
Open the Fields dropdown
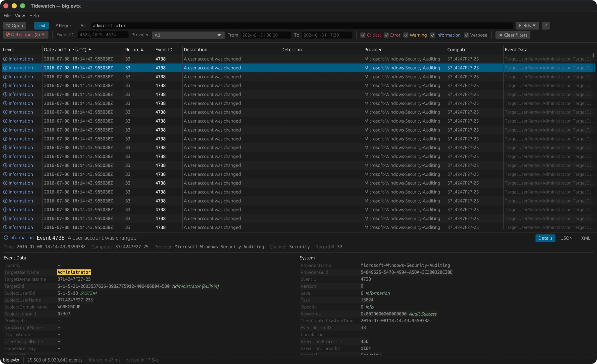coord(527,26)
